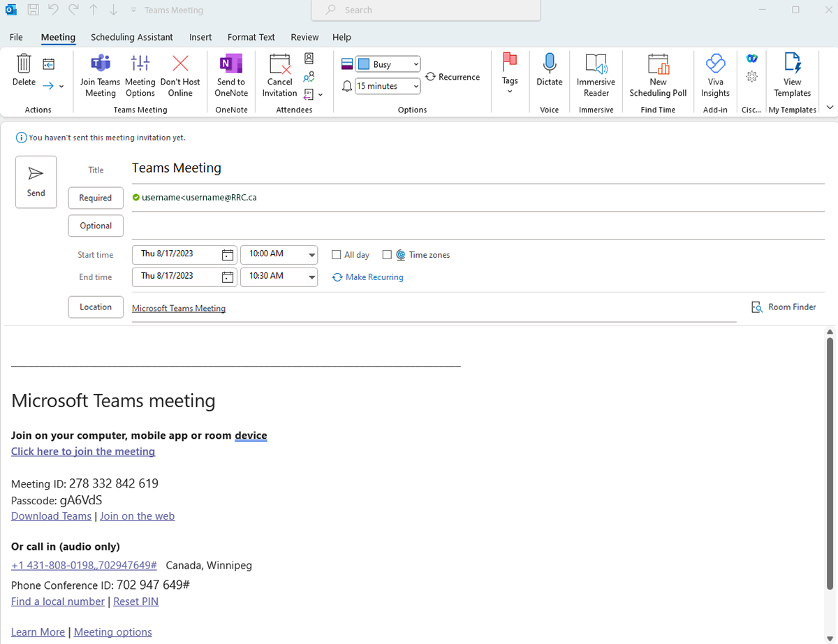Send meeting to OneNote
Screen dimensions: 838x644
[231, 75]
